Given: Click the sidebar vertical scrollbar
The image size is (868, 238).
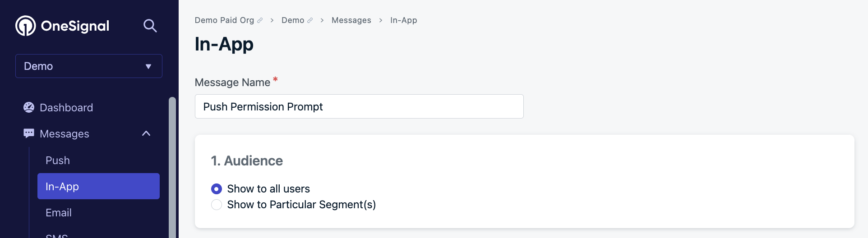Looking at the screenshot, I should click(x=172, y=167).
